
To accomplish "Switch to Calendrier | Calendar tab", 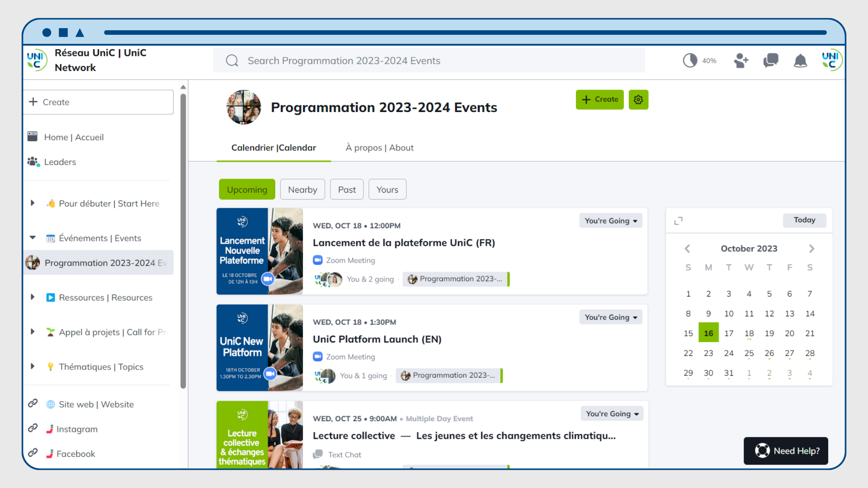I will (274, 148).
